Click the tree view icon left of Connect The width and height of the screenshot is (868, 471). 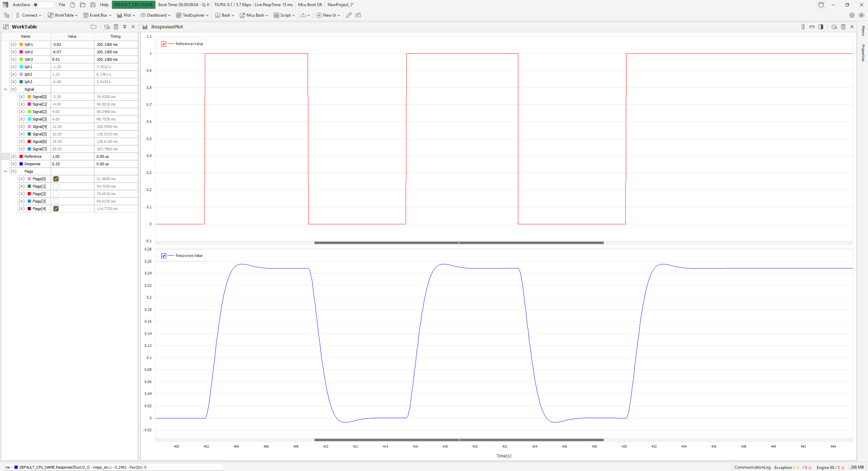[x=7, y=15]
